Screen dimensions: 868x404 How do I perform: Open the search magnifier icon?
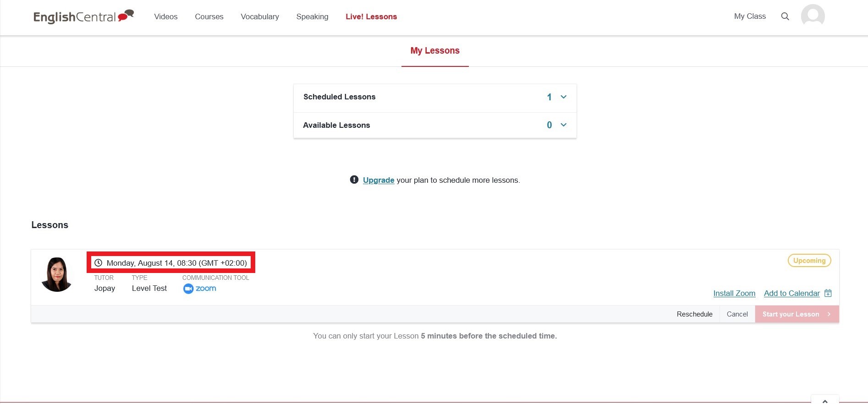[x=785, y=16]
